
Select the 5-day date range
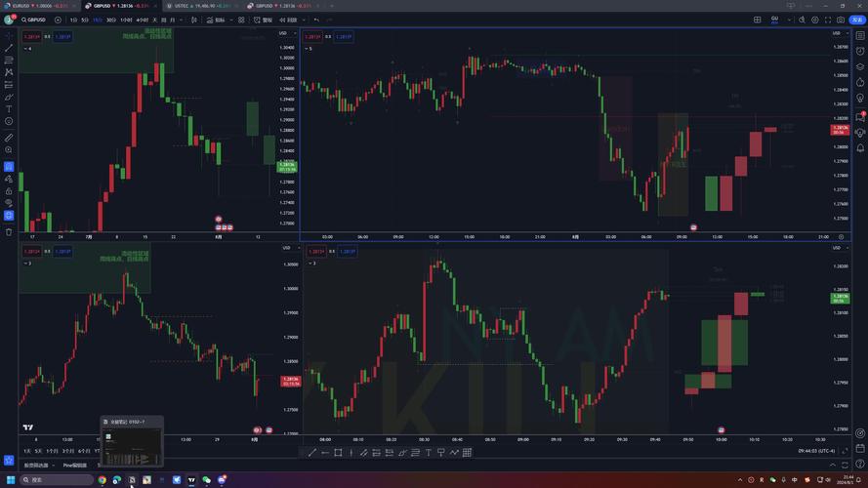pyautogui.click(x=38, y=451)
